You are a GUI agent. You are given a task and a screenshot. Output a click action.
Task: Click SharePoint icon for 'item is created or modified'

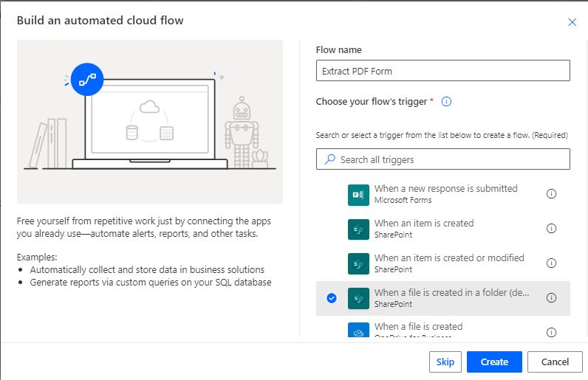click(x=358, y=264)
